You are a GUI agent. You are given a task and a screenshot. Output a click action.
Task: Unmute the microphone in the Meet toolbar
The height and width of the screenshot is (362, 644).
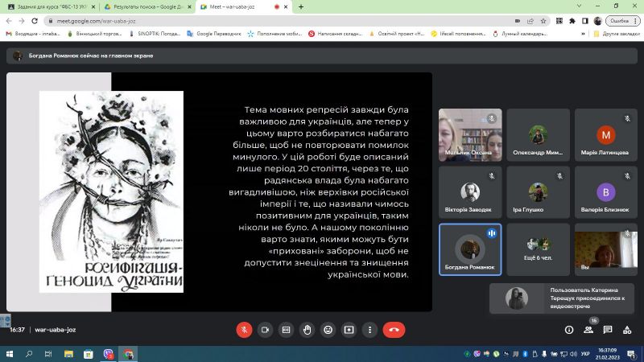[244, 330]
